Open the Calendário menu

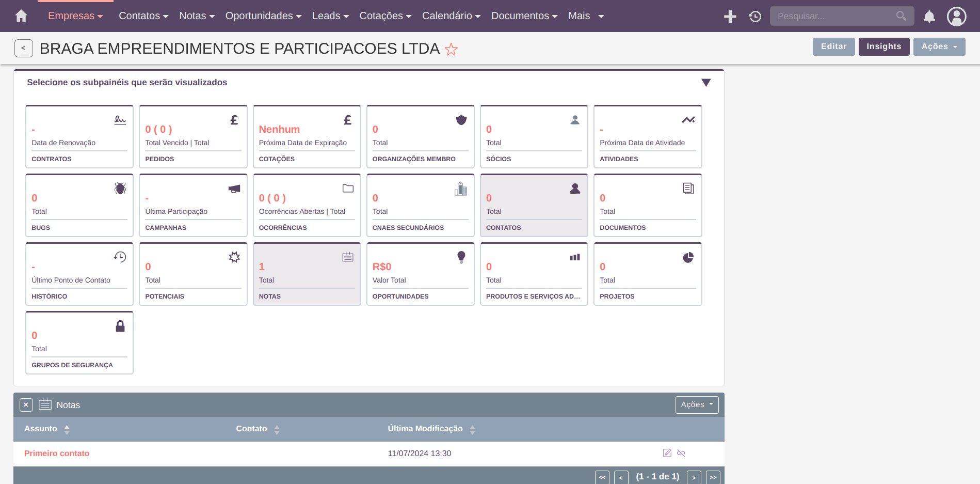[x=451, y=16]
